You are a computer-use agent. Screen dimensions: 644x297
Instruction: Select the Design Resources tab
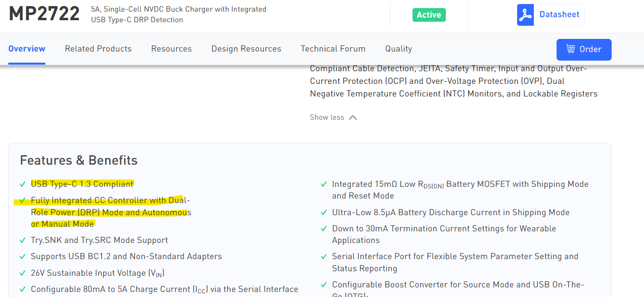246,49
